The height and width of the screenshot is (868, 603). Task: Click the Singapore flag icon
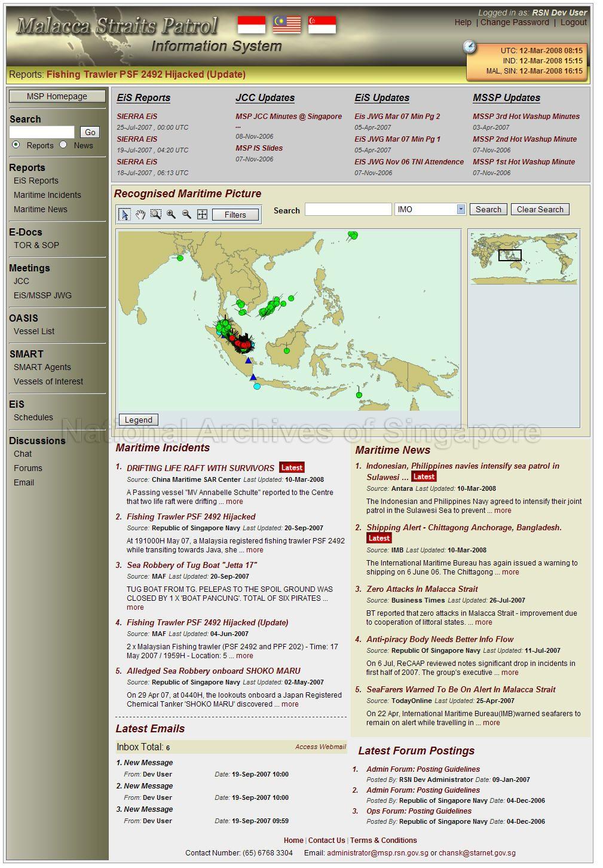click(x=322, y=25)
